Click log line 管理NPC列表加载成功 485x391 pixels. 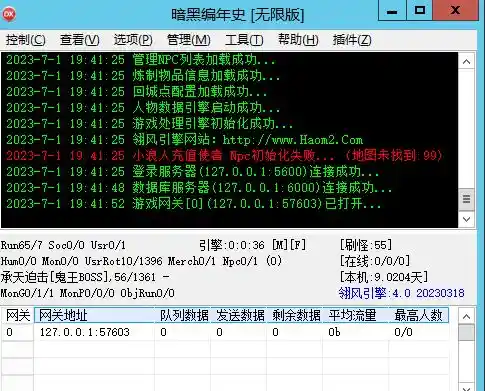click(141, 60)
